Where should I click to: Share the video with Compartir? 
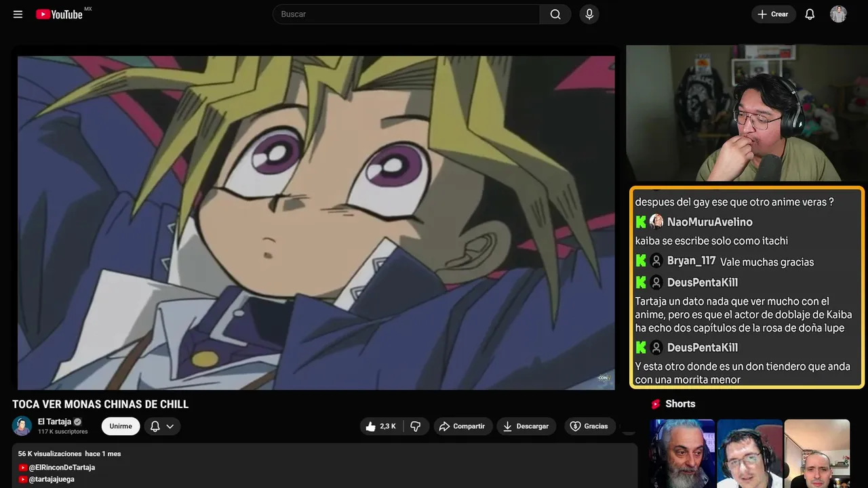pyautogui.click(x=463, y=426)
